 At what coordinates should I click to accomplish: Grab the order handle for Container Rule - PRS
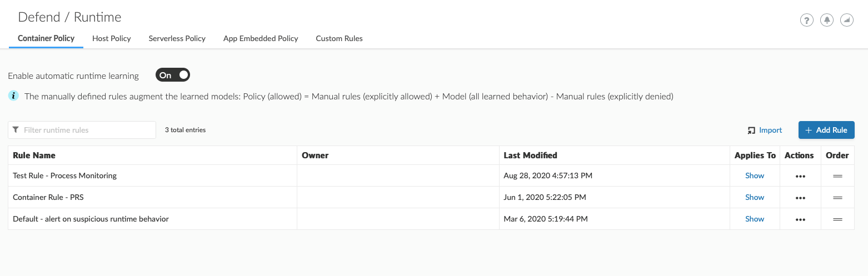(837, 198)
